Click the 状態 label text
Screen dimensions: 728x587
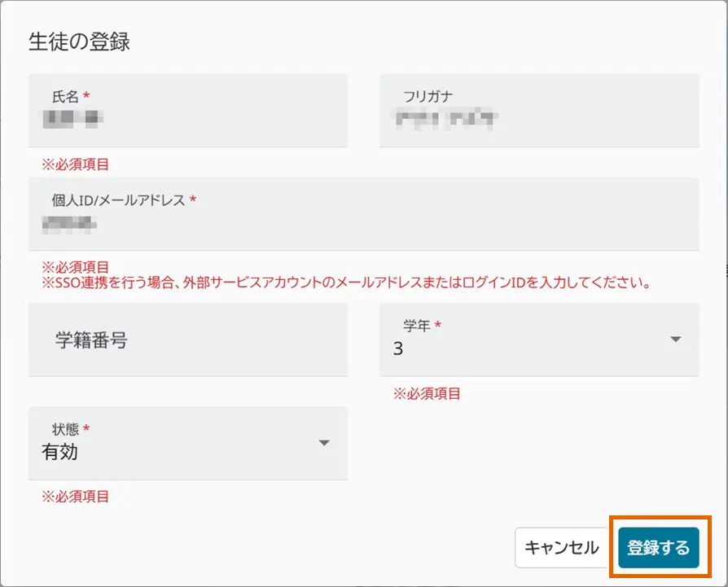coord(65,429)
